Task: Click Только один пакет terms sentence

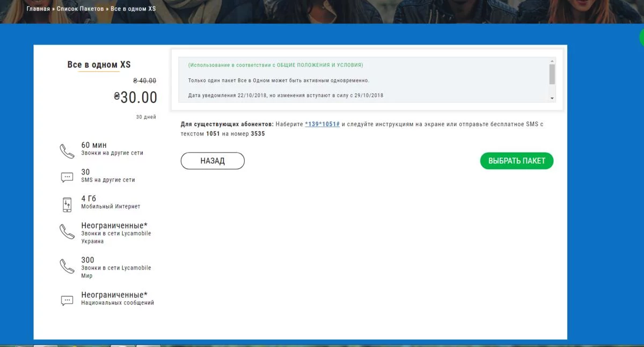Action: (x=279, y=81)
